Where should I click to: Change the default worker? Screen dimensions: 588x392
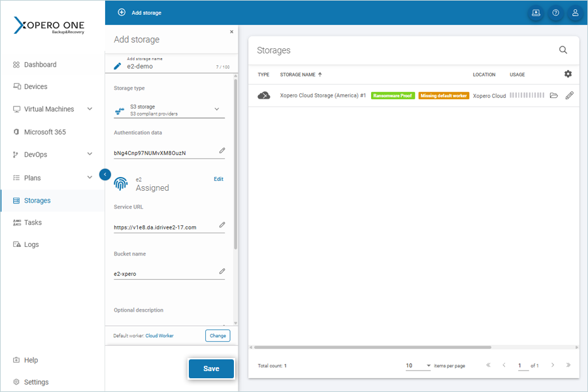click(218, 336)
